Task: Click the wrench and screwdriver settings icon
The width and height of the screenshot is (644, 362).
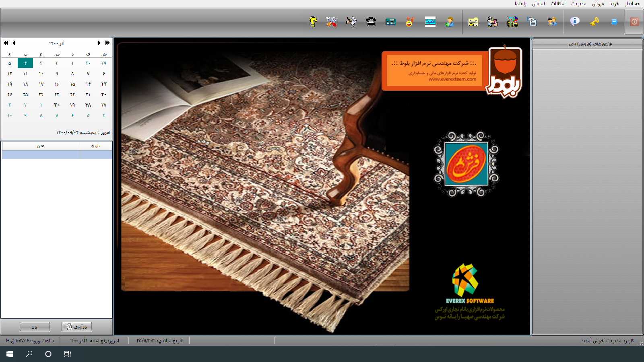Action: [x=332, y=22]
